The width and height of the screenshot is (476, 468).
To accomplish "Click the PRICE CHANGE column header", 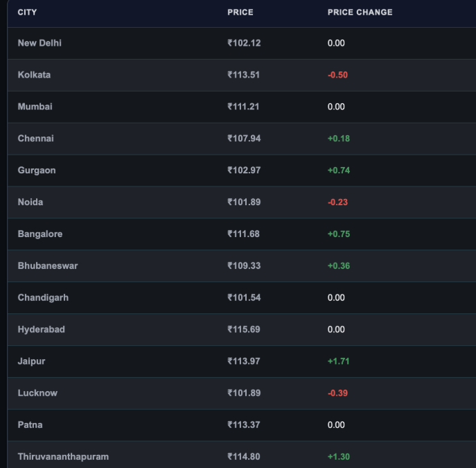I will pos(360,12).
